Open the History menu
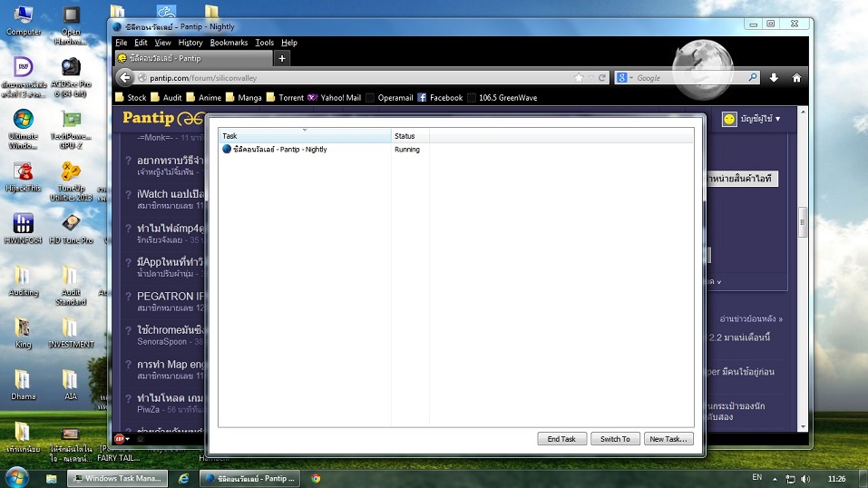Screen dimensions: 868x488 (x=190, y=43)
